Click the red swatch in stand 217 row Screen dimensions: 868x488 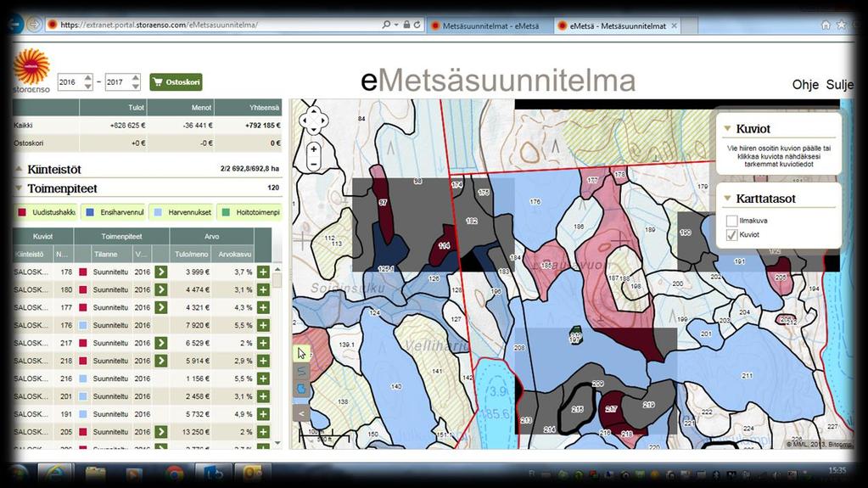point(83,343)
